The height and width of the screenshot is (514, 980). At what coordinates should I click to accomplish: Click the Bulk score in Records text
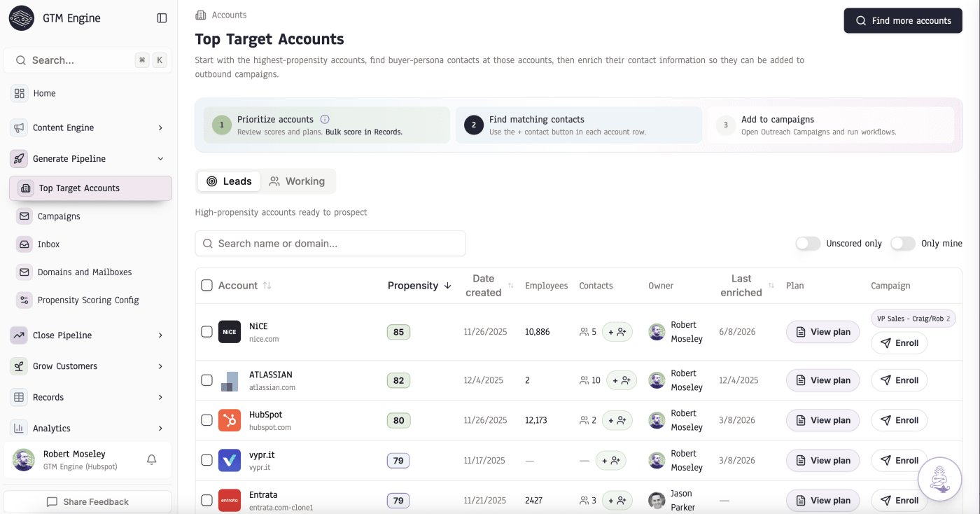[364, 132]
